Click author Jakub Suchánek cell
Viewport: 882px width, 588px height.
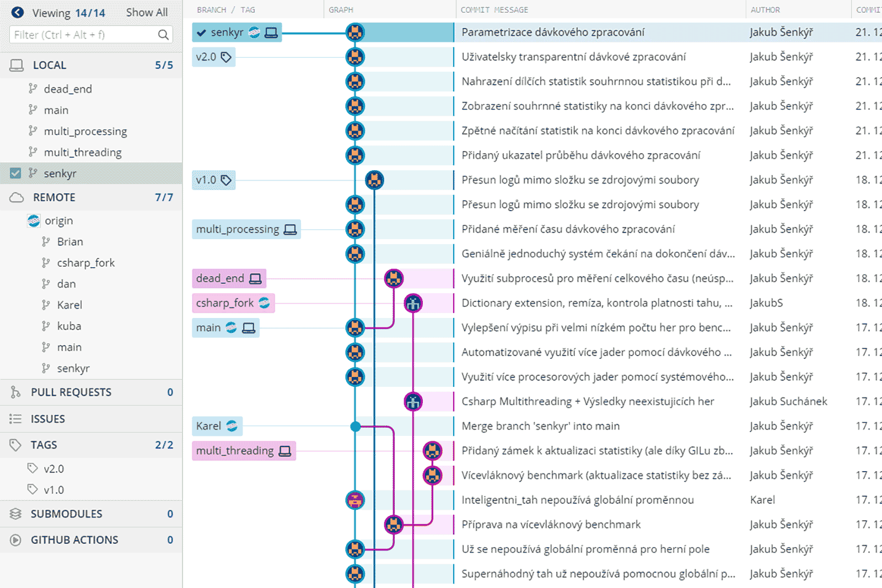[788, 402]
